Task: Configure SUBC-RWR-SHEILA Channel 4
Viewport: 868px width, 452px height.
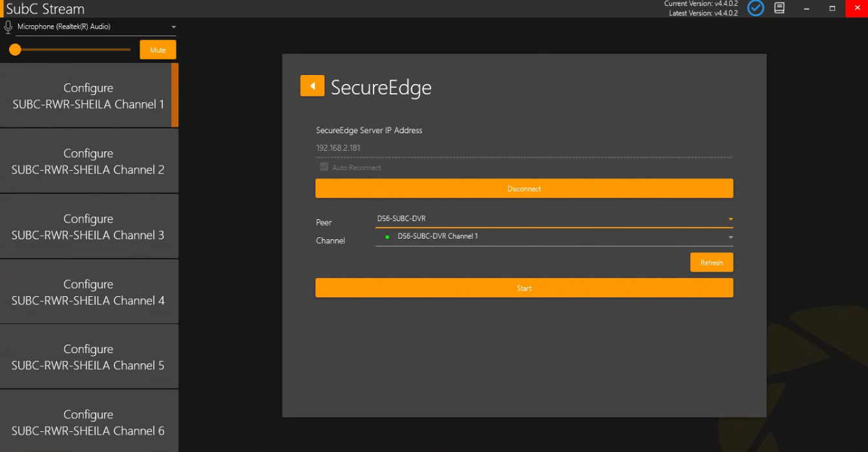Action: click(x=89, y=292)
